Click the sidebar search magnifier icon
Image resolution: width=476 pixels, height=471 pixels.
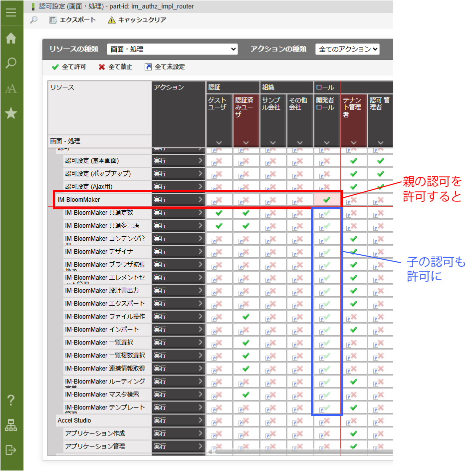(x=11, y=63)
